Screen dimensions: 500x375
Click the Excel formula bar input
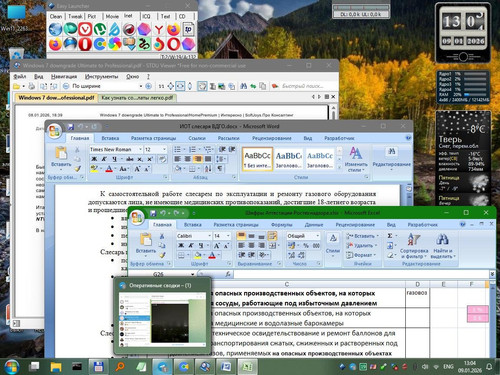point(361,274)
